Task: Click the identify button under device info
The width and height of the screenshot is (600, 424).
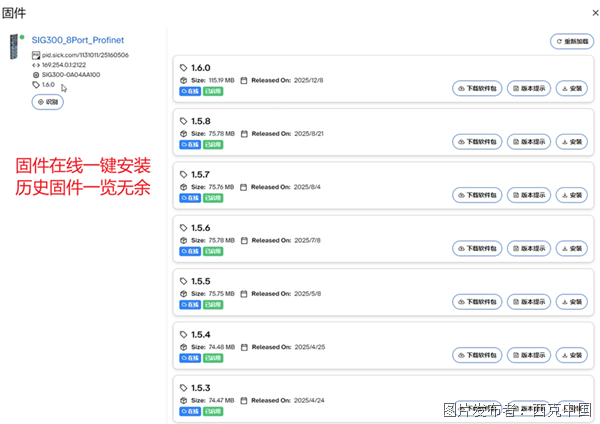Action: [47, 102]
